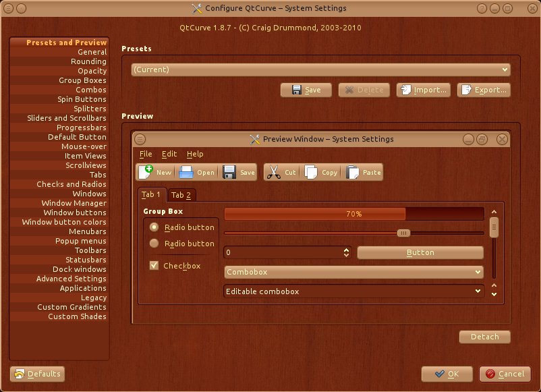Open the Mouse-over settings page
Screen dimensions: 541x392
click(59, 146)
